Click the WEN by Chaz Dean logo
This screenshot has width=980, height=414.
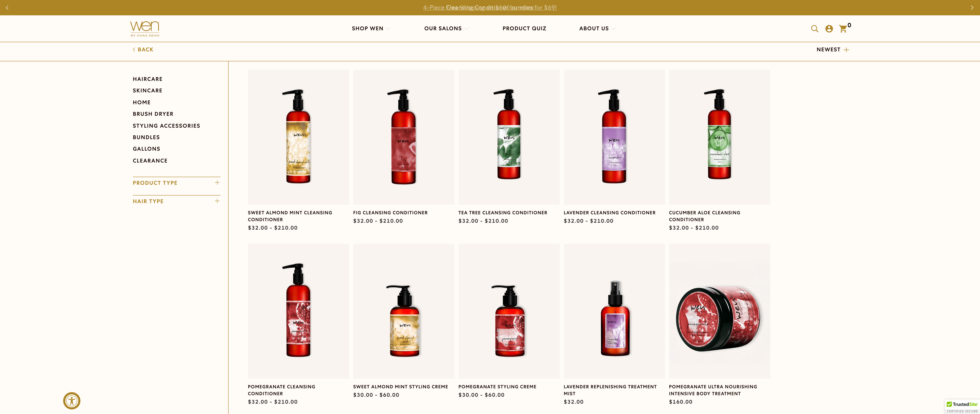(145, 29)
